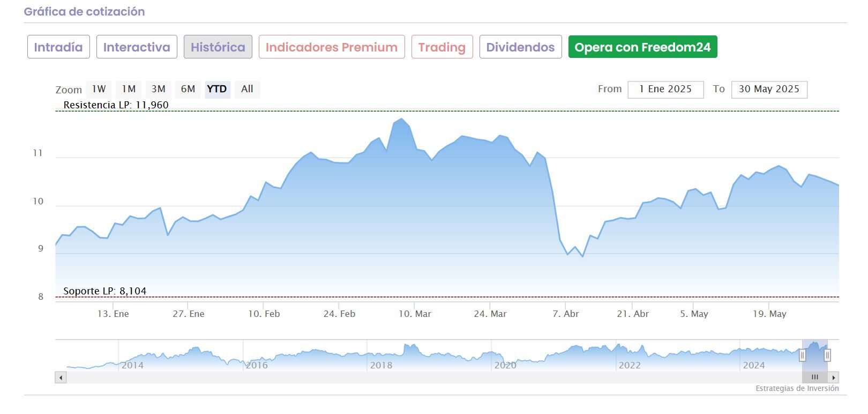Choose the YTD zoom option
This screenshot has height=414, width=868.
point(217,89)
